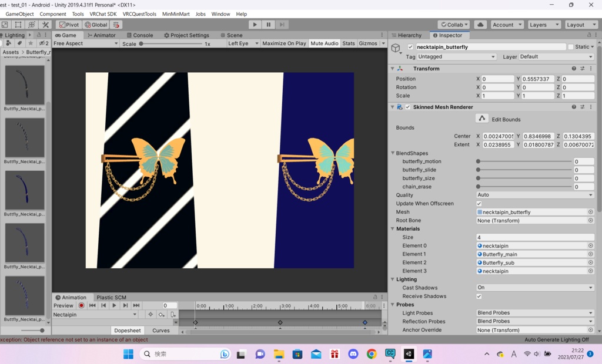Click the Add Keyframe icon in Animation panel

161,315
